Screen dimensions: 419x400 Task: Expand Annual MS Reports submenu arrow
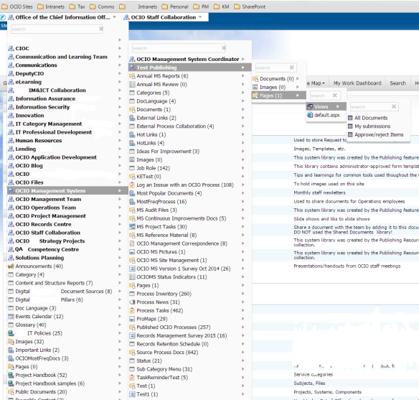(x=243, y=76)
